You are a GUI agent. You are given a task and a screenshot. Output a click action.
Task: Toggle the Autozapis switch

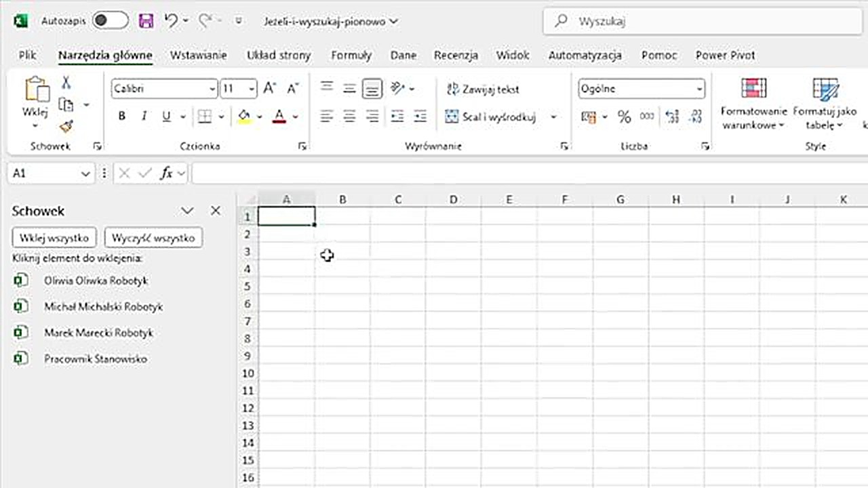(x=111, y=21)
